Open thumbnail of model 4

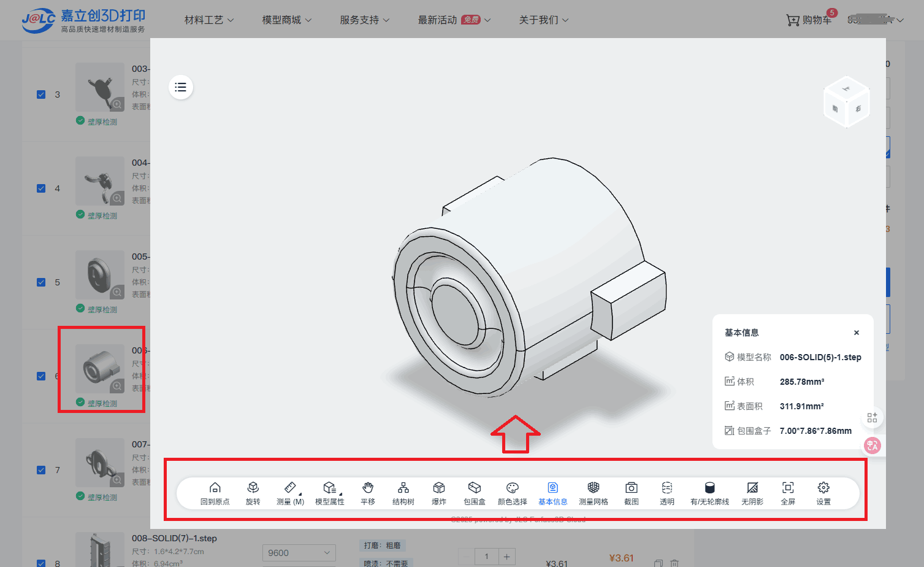click(100, 181)
